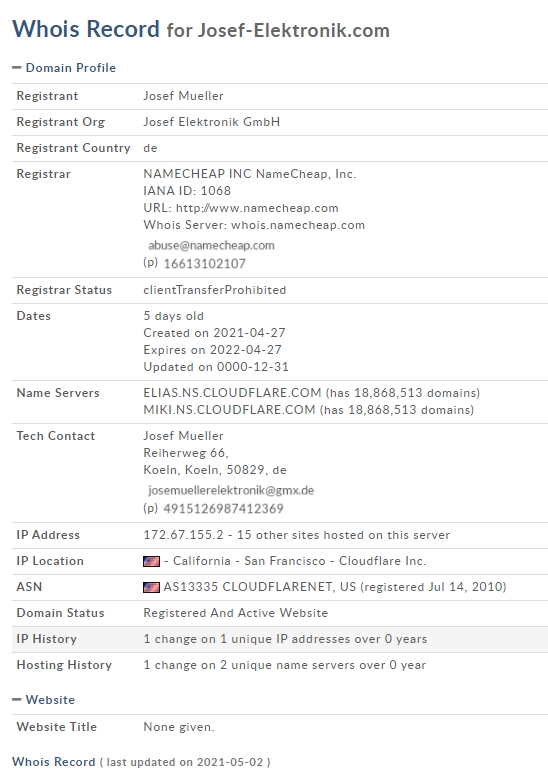Image resolution: width=548 pixels, height=775 pixels.
Task: Open the Whois Record link at the bottom
Action: [x=53, y=762]
